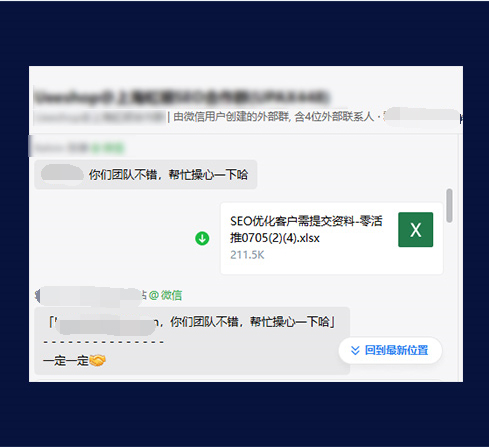
Task: Click the green @微信 tag
Action: tap(165, 295)
